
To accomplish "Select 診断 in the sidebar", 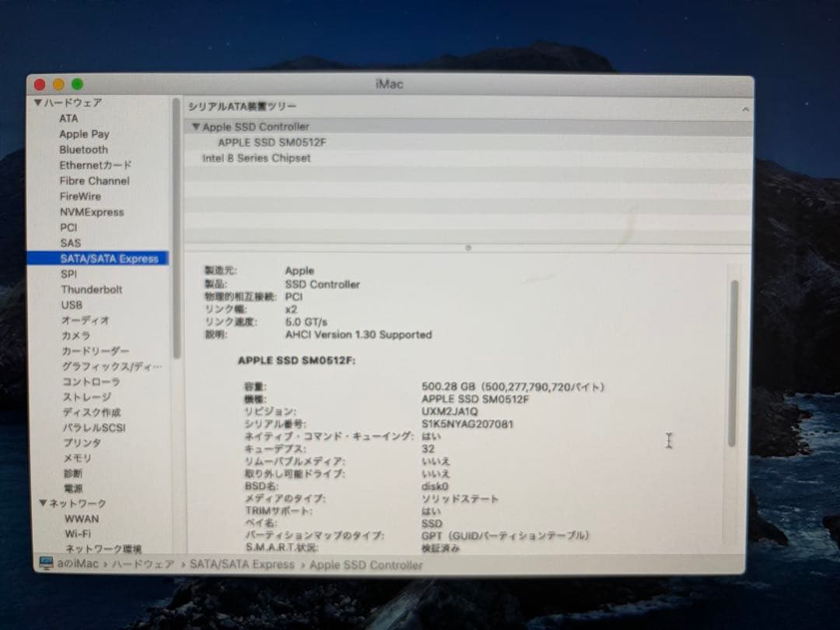I will (73, 473).
